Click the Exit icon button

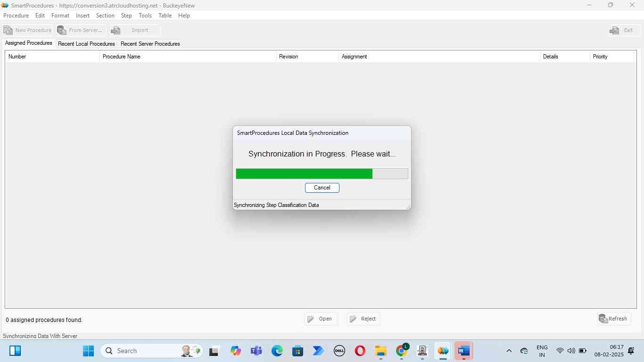coord(614,30)
